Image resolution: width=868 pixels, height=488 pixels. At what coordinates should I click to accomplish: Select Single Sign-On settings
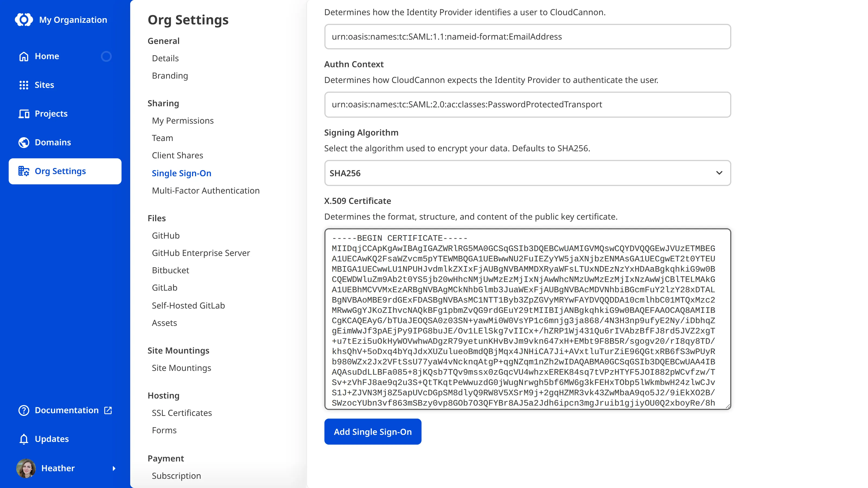tap(182, 173)
